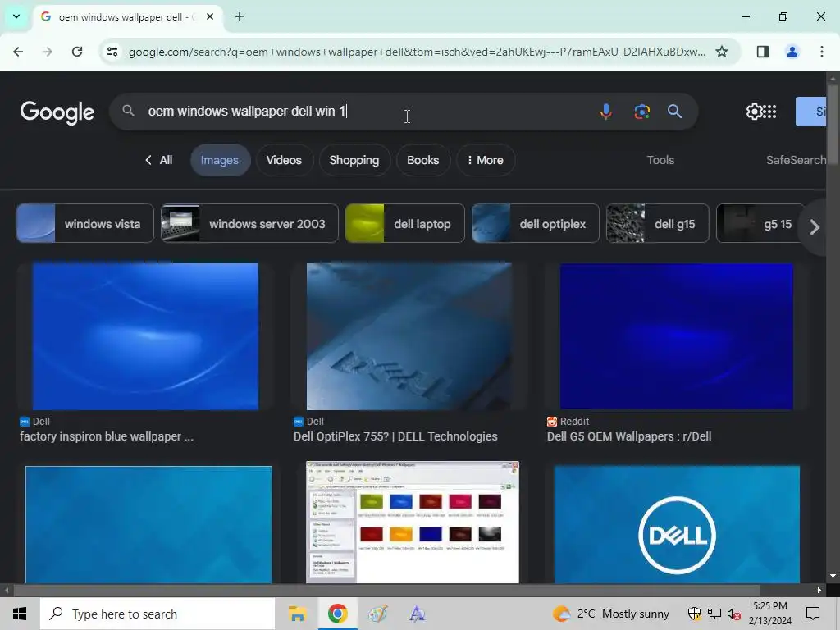
Task: Close the oem windows wallpaper dell tab
Action: click(x=210, y=16)
